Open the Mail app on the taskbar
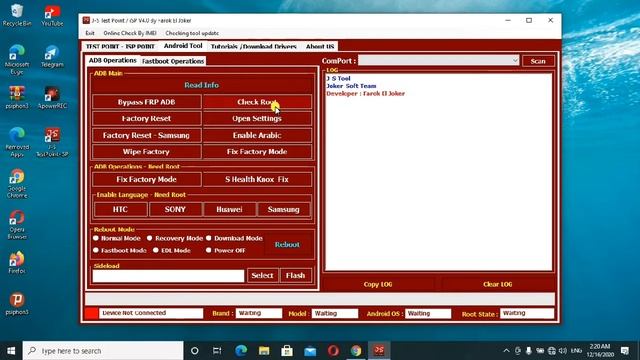Viewport: 640px width, 360px height. point(310,351)
